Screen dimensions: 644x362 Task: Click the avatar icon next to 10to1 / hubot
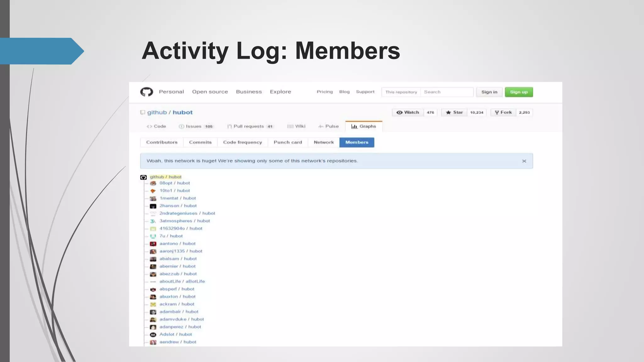coord(153,191)
